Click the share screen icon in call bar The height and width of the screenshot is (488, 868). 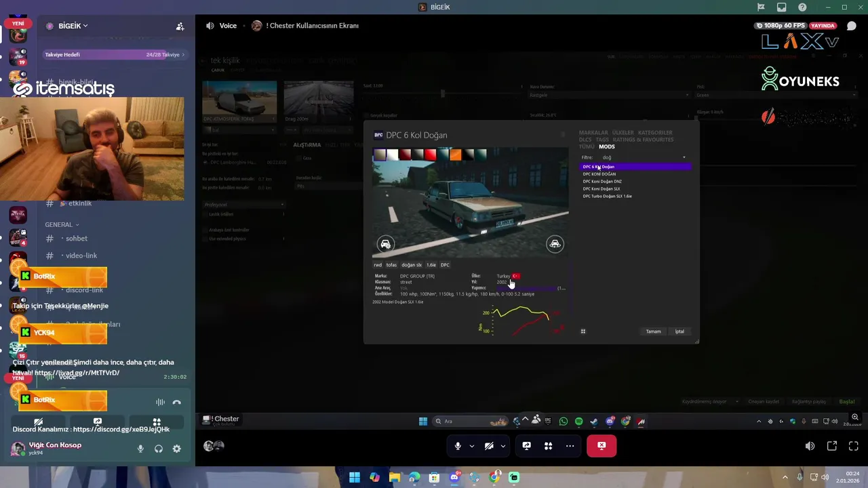coord(526,446)
